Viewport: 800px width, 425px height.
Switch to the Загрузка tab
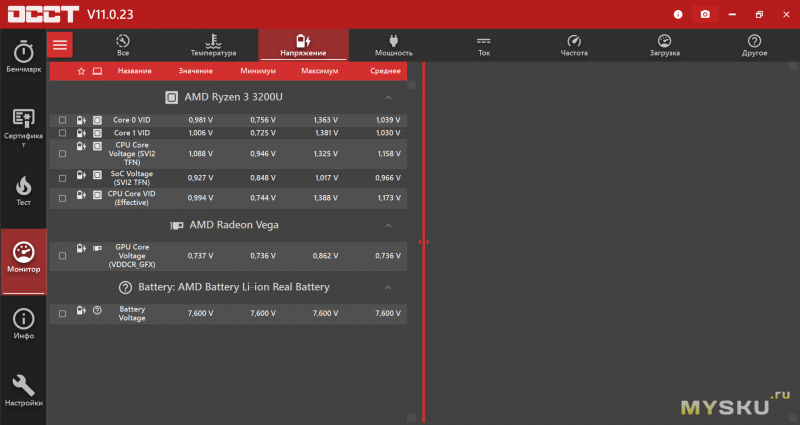click(664, 45)
